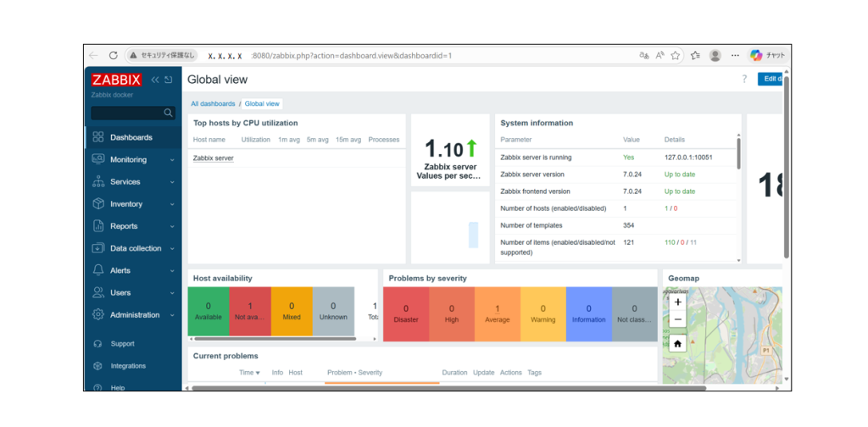Click the hide sidebar icon beside the logo
The height and width of the screenshot is (427, 868).
click(169, 80)
